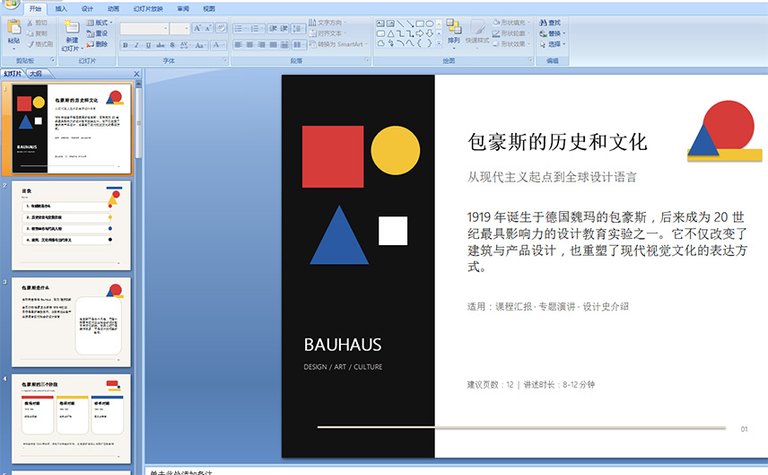Open the Select (选择) dropdown
Image resolution: width=768 pixels, height=475 pixels.
pos(552,44)
